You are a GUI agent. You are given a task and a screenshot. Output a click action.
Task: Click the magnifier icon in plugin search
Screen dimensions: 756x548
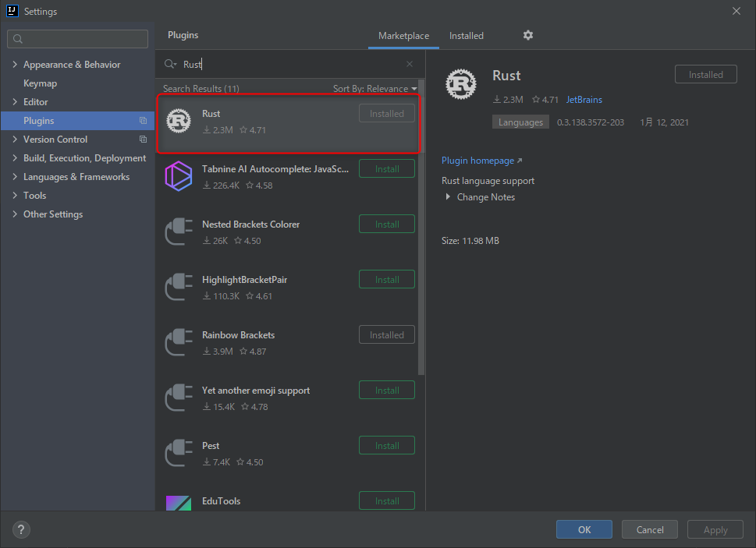tap(170, 64)
